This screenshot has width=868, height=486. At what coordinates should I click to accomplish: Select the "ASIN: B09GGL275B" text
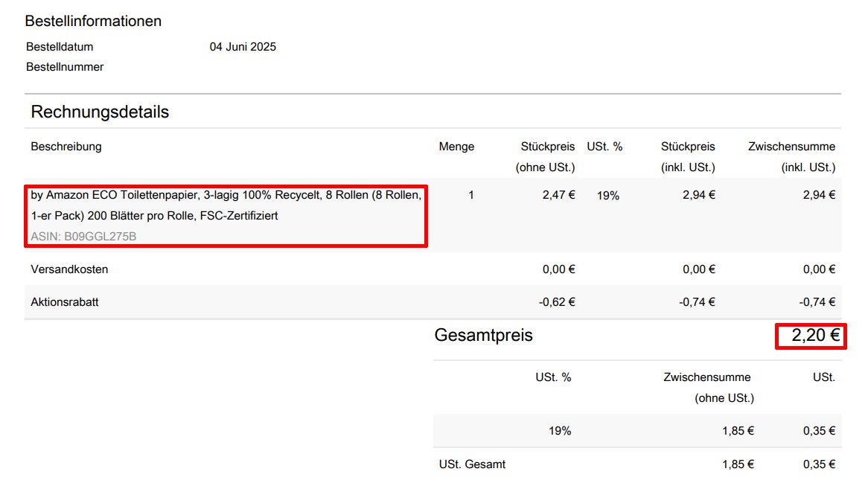pyautogui.click(x=83, y=237)
